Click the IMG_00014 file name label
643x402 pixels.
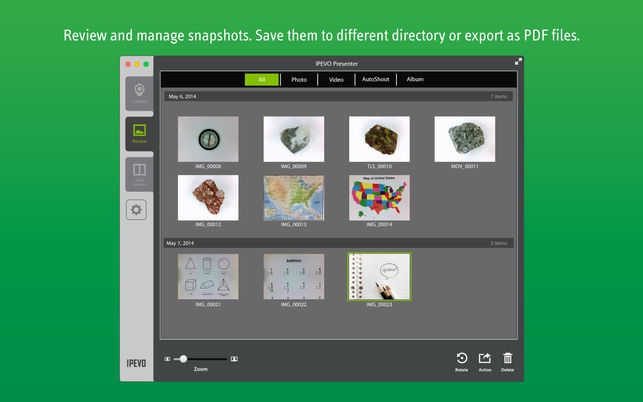379,225
